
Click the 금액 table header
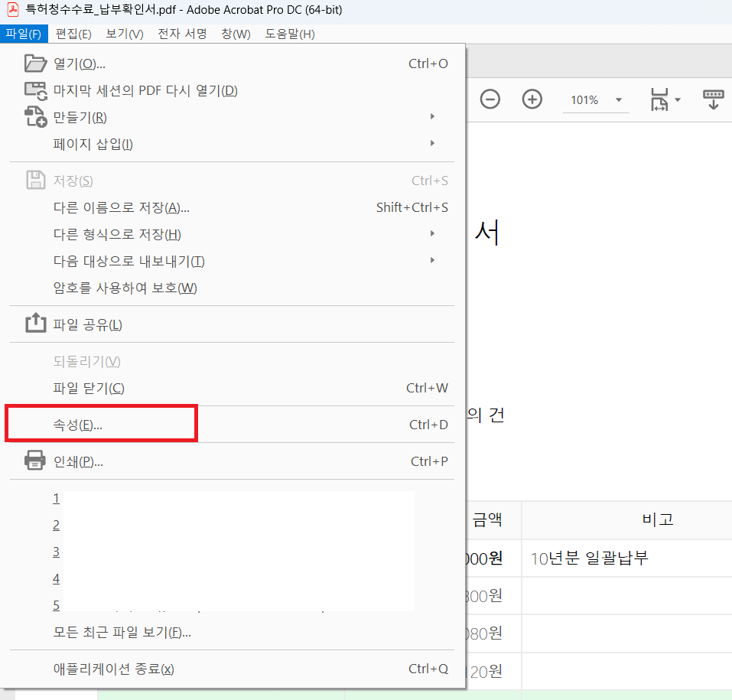487,519
